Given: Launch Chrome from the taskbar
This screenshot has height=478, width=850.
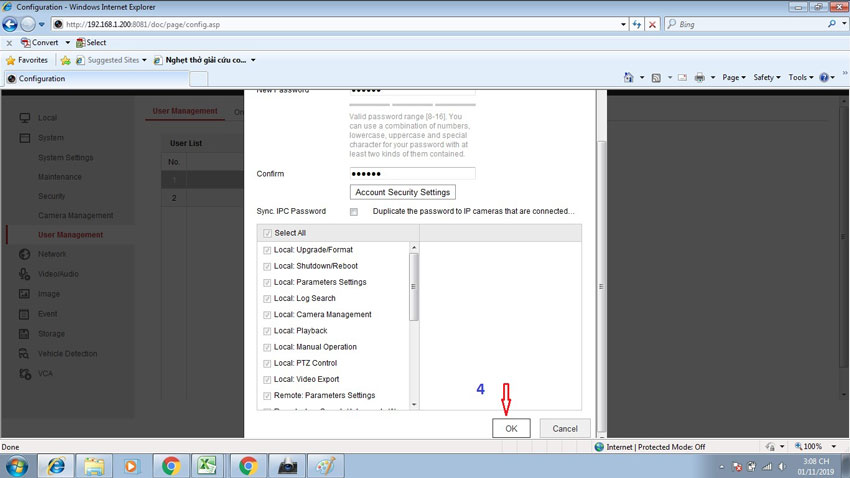Looking at the screenshot, I should coord(171,465).
